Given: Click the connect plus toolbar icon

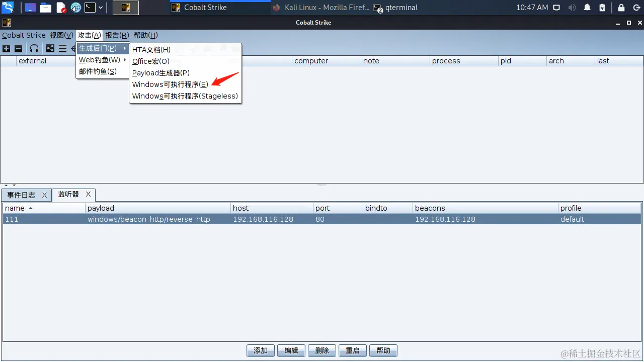Looking at the screenshot, I should coord(6,48).
